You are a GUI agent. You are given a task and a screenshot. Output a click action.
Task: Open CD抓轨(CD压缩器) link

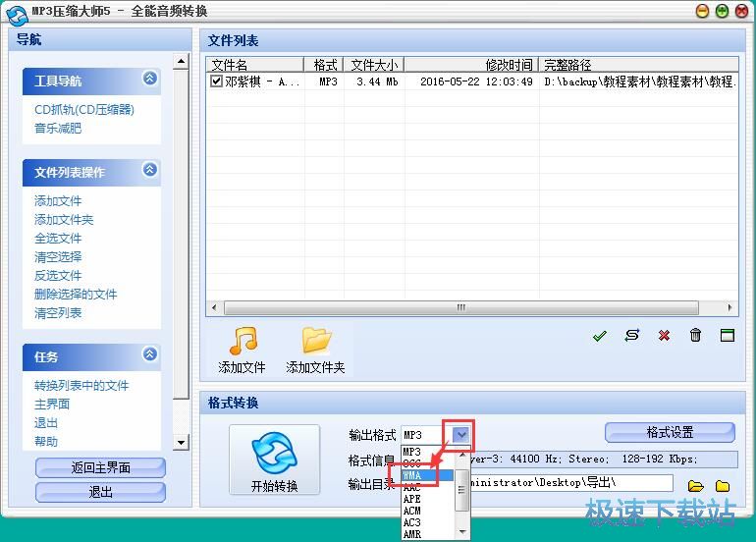click(84, 109)
